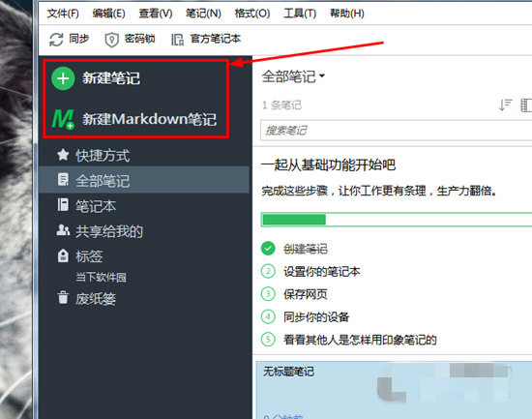Click the green Markdown M icon
The image size is (532, 419).
click(63, 119)
